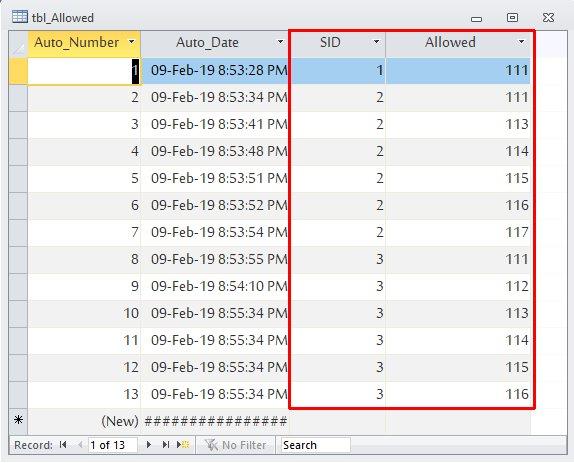This screenshot has width=574, height=463.
Task: Open Allowed column filter dropdown
Action: pyautogui.click(x=522, y=42)
